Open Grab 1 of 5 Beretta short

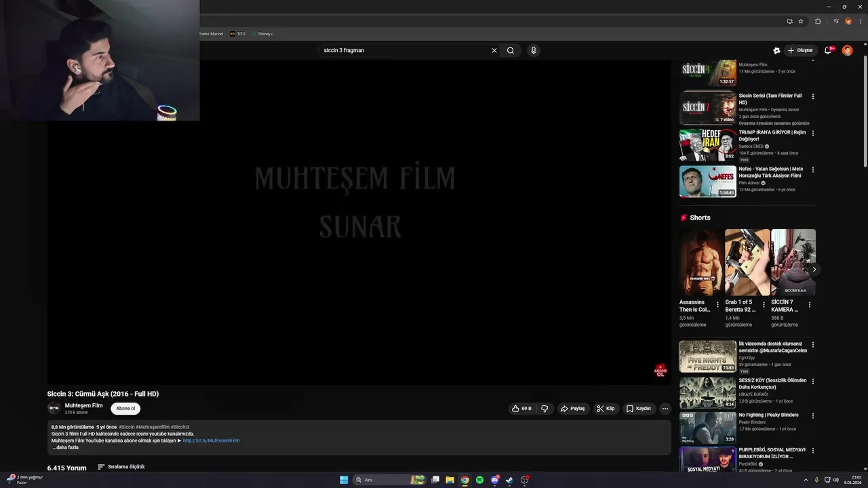click(747, 262)
